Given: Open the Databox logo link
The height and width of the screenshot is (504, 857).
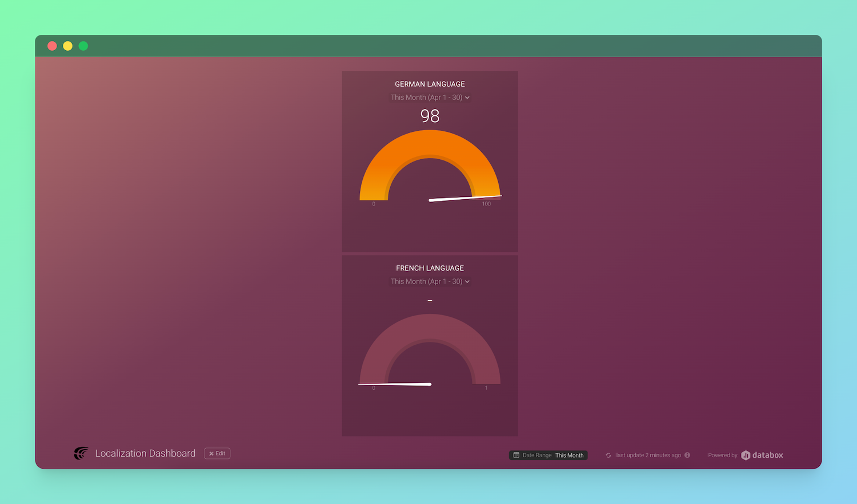Looking at the screenshot, I should pyautogui.click(x=762, y=455).
